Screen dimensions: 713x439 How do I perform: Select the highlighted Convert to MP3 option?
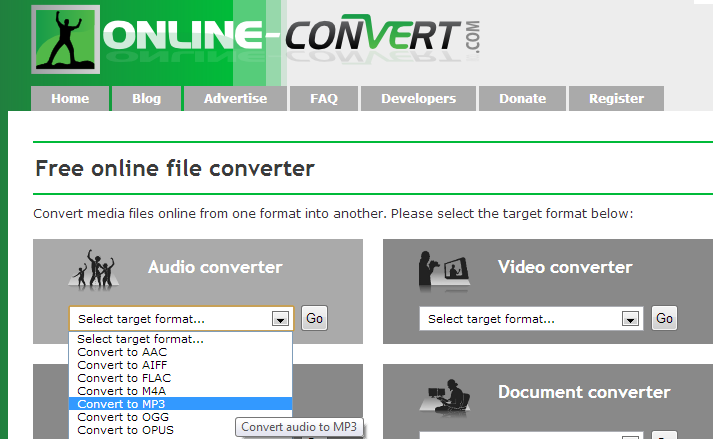(x=181, y=404)
